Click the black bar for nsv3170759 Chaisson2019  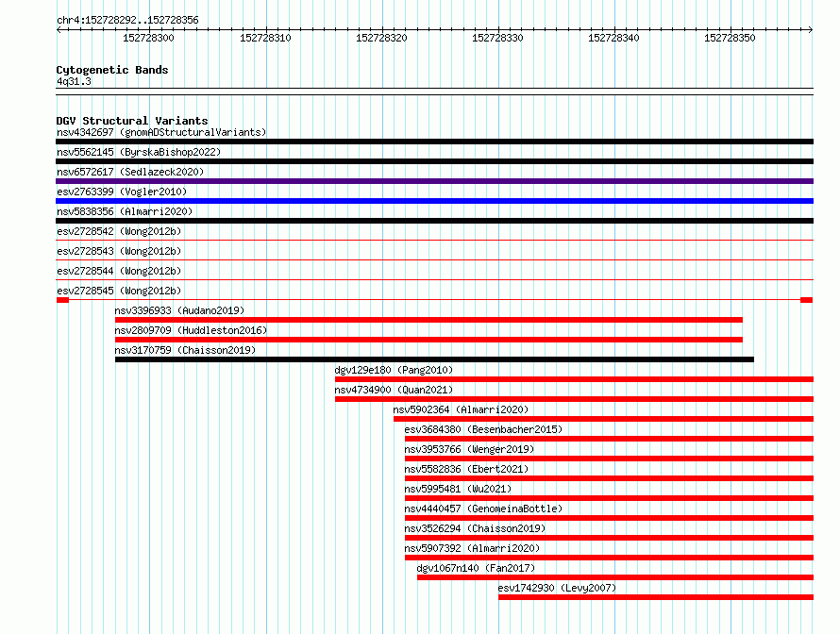pyautogui.click(x=434, y=359)
